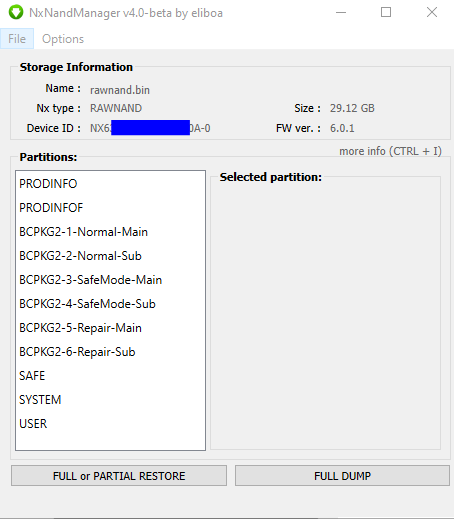This screenshot has width=454, height=519.
Task: Select the PRODINFO partition
Action: pyautogui.click(x=110, y=184)
